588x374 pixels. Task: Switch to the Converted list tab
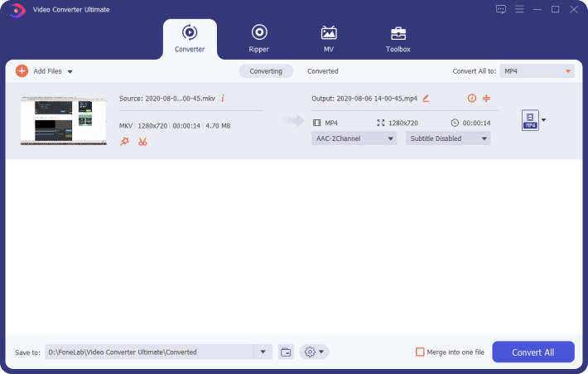pos(322,71)
